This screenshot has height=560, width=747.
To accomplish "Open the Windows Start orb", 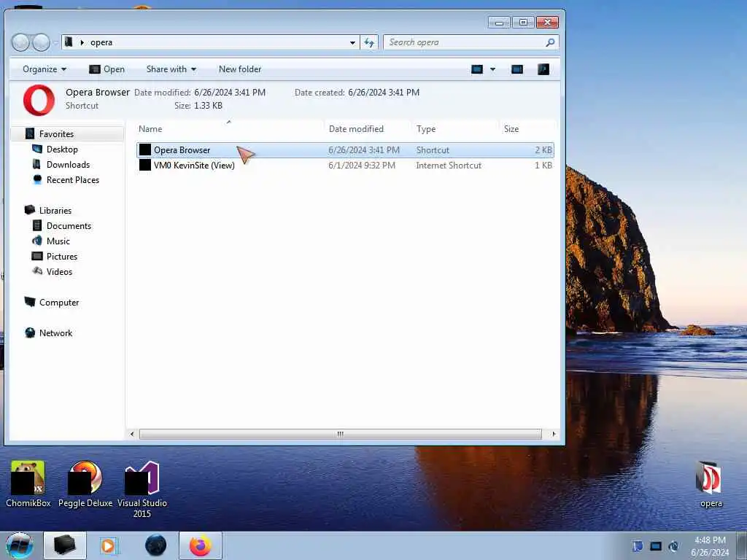I will 20,545.
